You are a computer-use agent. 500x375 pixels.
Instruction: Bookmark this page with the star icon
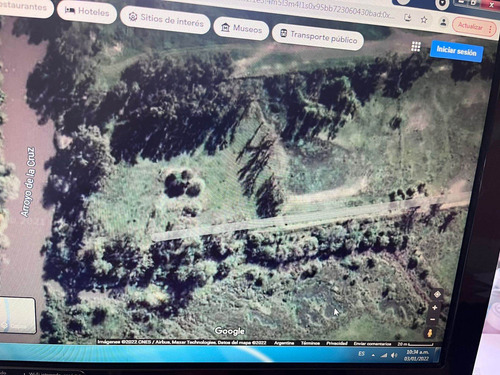coord(424,20)
